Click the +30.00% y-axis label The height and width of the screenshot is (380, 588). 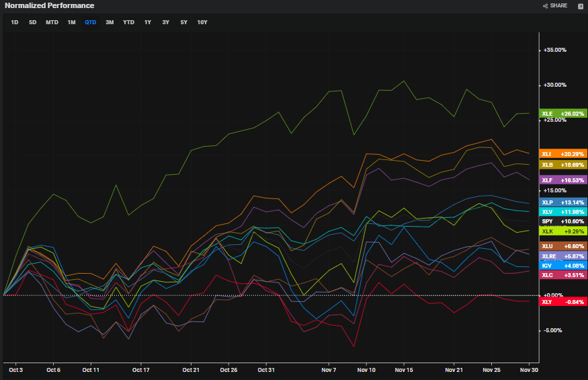pos(555,85)
